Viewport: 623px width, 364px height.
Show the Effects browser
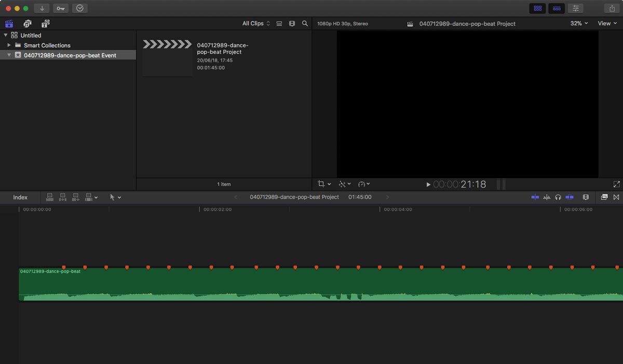click(604, 197)
